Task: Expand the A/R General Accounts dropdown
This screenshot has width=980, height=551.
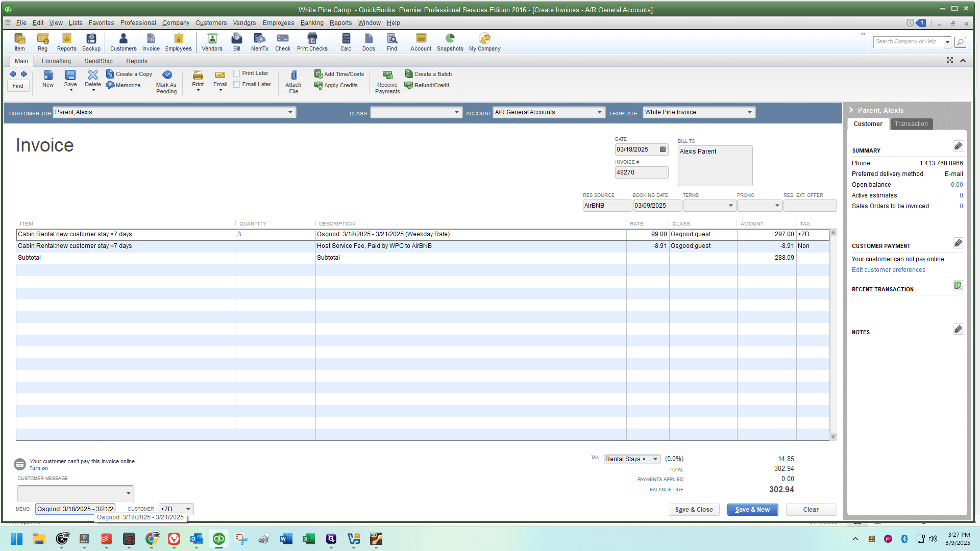Action: point(600,112)
